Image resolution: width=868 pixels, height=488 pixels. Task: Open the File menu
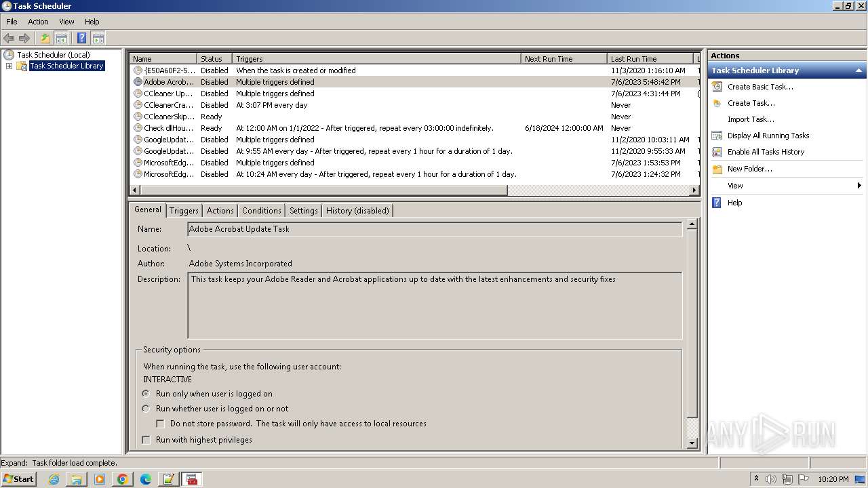pos(12,22)
